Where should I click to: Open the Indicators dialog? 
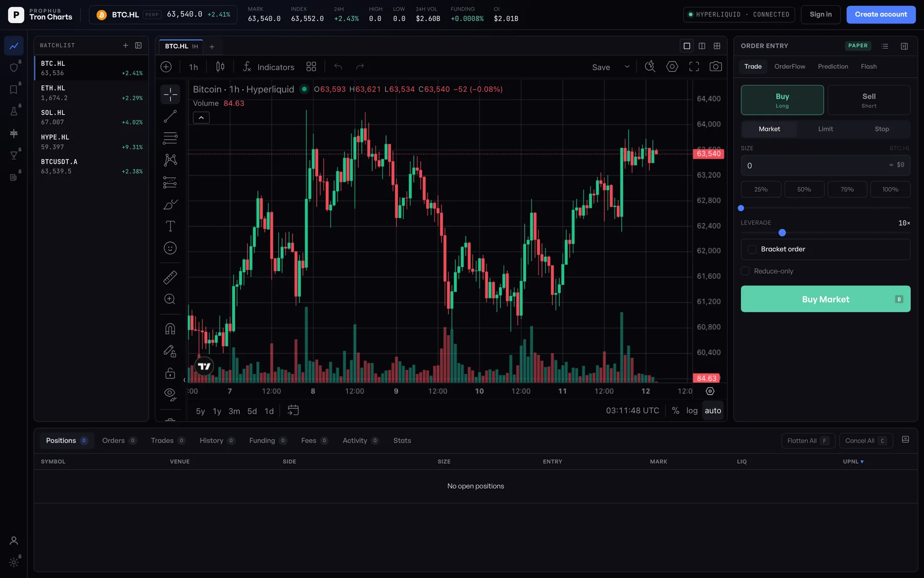(268, 67)
